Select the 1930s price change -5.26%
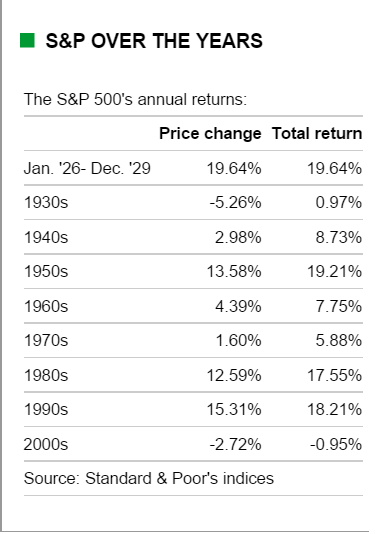 coord(235,202)
